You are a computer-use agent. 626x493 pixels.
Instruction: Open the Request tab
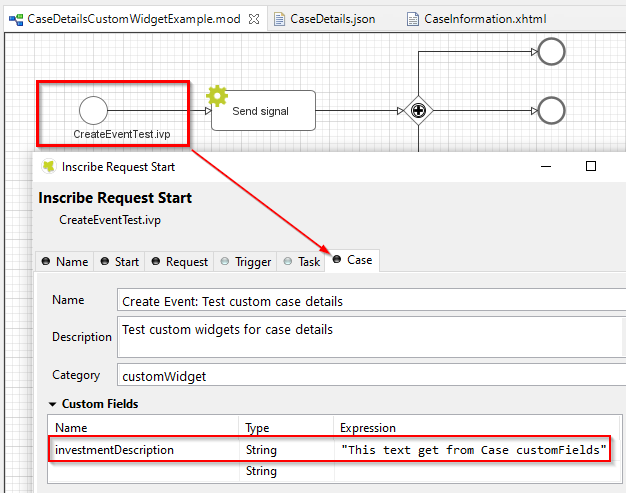[x=179, y=261]
